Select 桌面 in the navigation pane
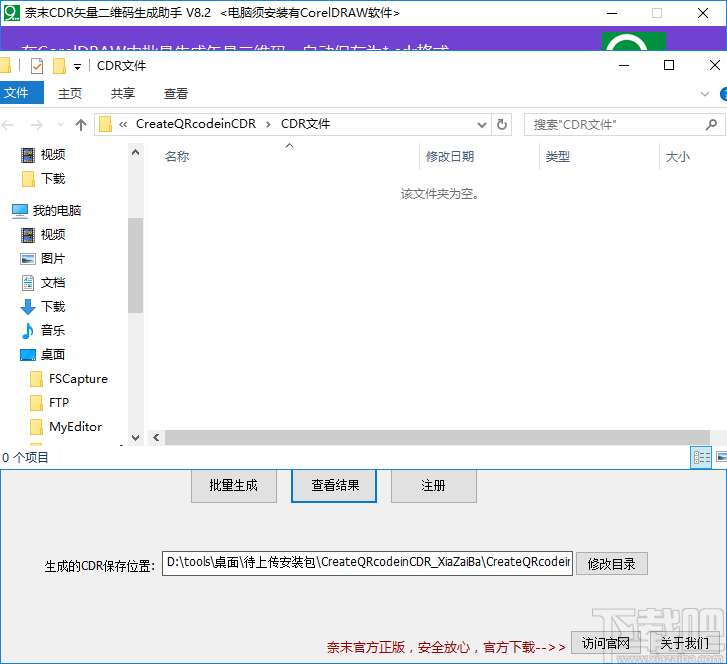 [43, 355]
